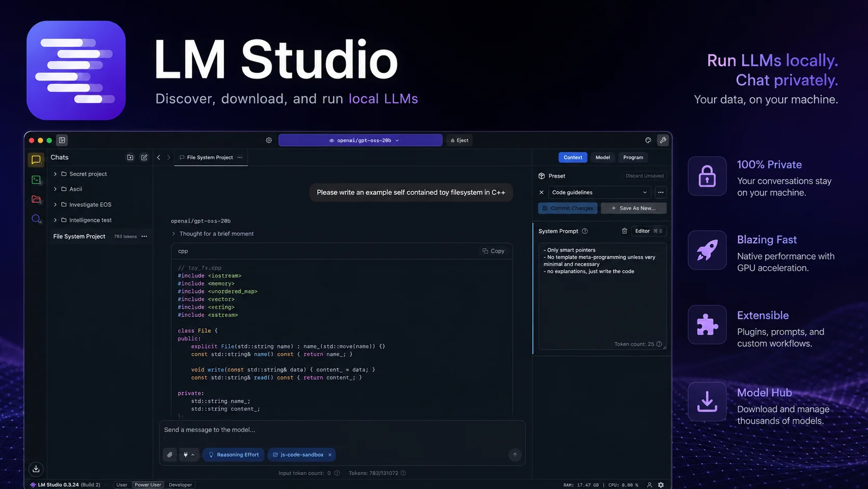The height and width of the screenshot is (489, 868).
Task: Click the user message bubble about toy filesystem
Action: (x=411, y=192)
